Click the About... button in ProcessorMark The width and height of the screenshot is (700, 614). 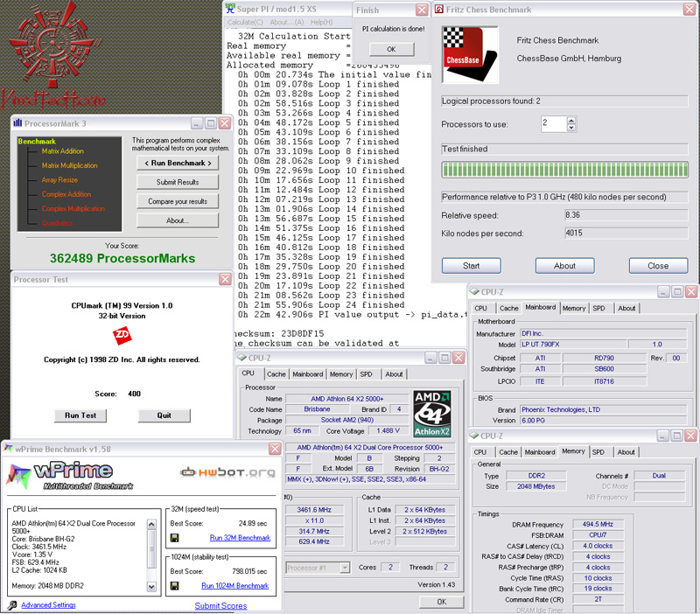178,220
